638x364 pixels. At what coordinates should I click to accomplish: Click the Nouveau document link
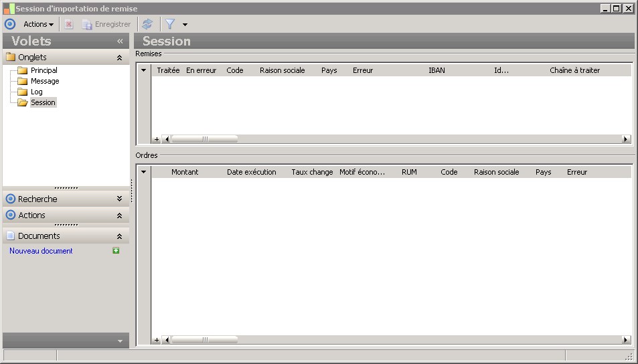point(41,251)
